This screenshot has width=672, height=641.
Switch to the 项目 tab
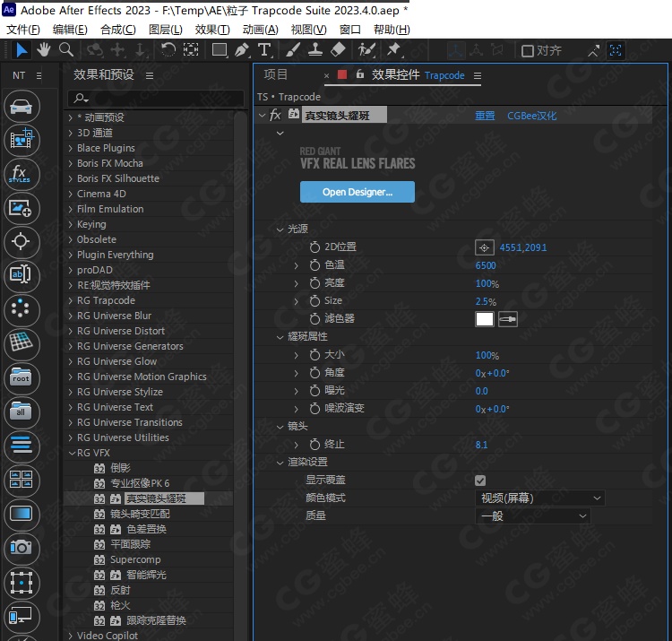276,74
